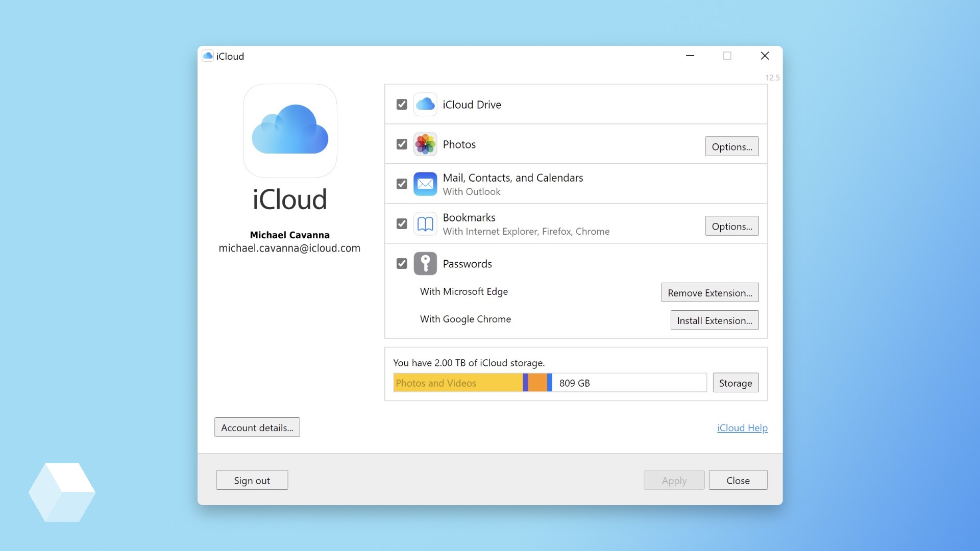Open Photos Options button
This screenshot has width=980, height=551.
[x=732, y=146]
